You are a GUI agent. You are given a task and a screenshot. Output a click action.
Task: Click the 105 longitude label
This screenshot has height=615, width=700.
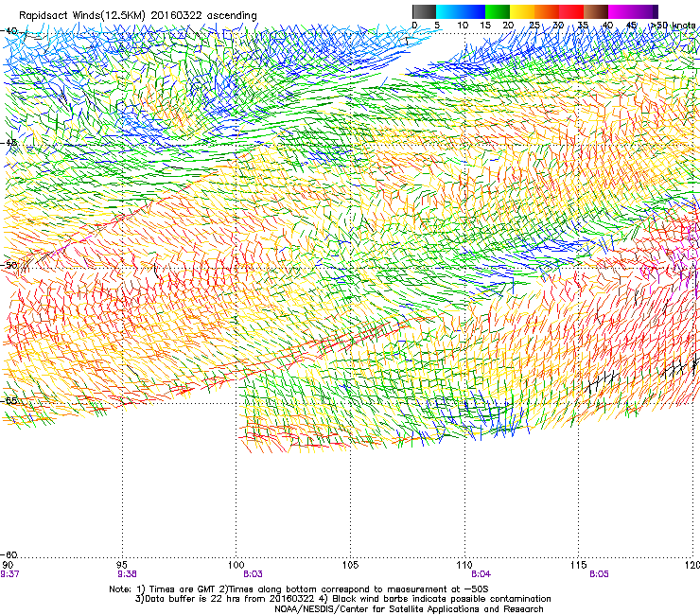click(350, 565)
